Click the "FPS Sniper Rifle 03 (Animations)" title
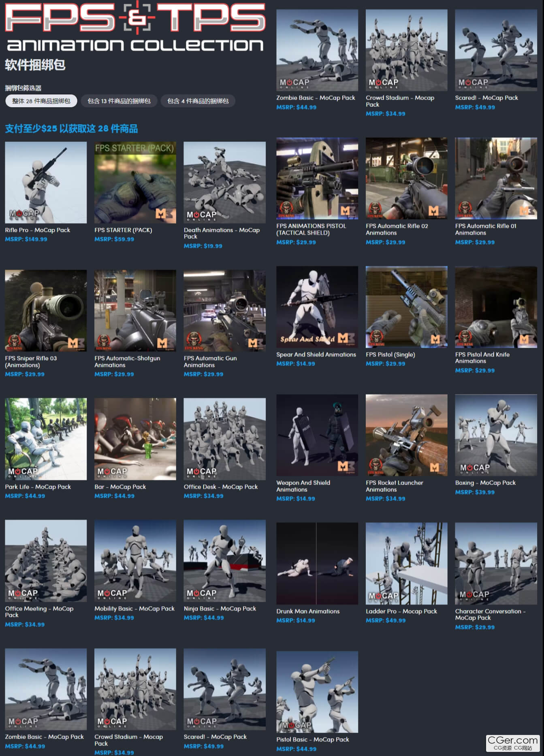Viewport: 544px width, 756px height. click(x=31, y=361)
